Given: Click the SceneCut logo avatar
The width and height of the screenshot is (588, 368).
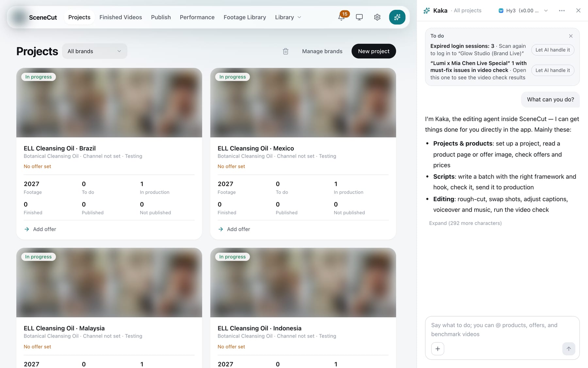Looking at the screenshot, I should pos(19,17).
